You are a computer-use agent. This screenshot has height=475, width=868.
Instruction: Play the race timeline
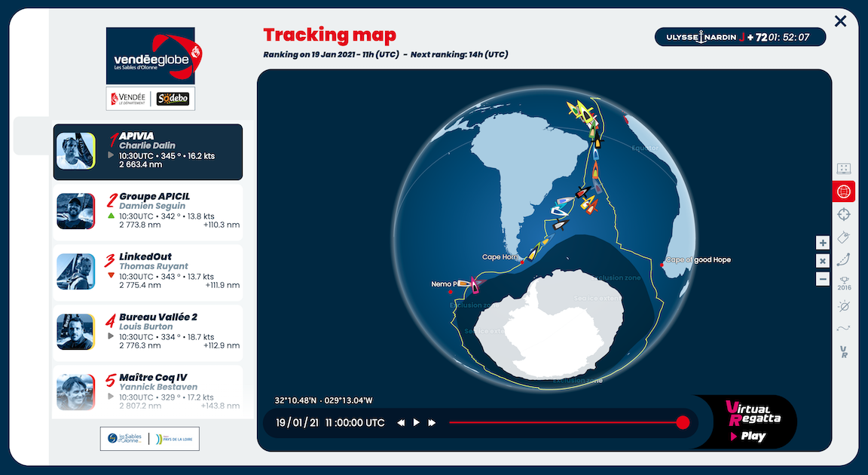pos(416,422)
